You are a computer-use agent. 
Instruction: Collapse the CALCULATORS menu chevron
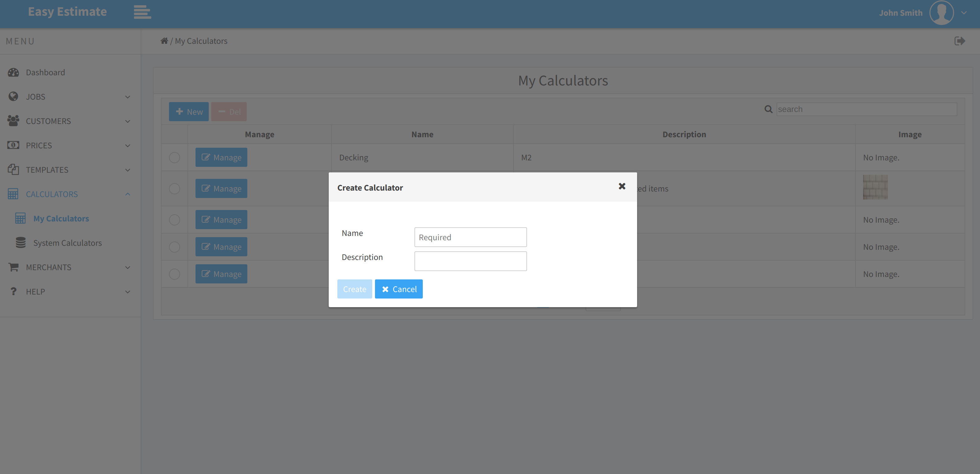click(128, 194)
